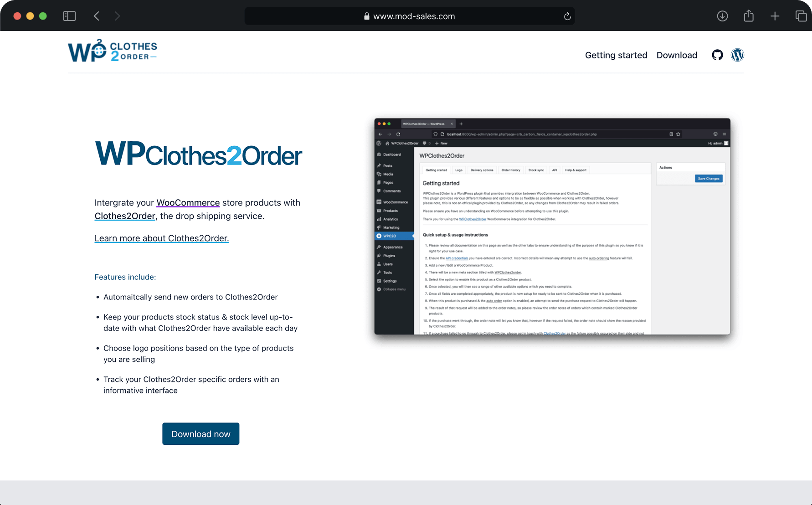
Task: Click the forward arrow in Safari toolbar
Action: click(118, 16)
